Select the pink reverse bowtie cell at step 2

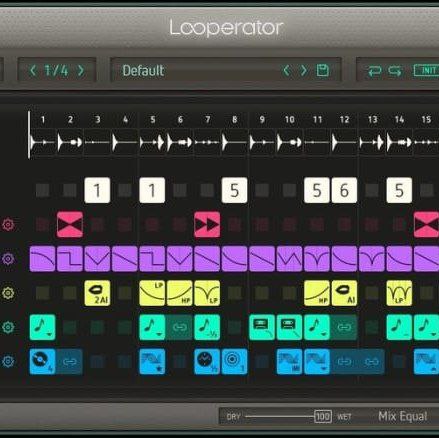[70, 224]
